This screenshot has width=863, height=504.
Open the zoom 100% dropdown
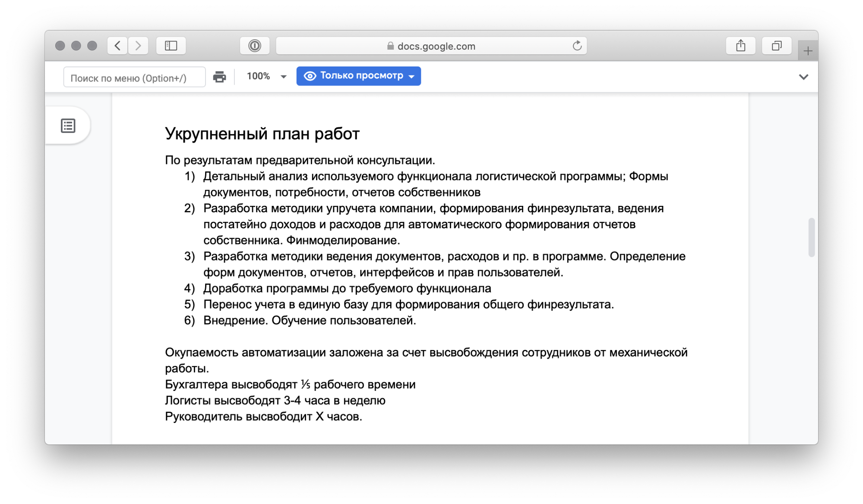pyautogui.click(x=266, y=76)
